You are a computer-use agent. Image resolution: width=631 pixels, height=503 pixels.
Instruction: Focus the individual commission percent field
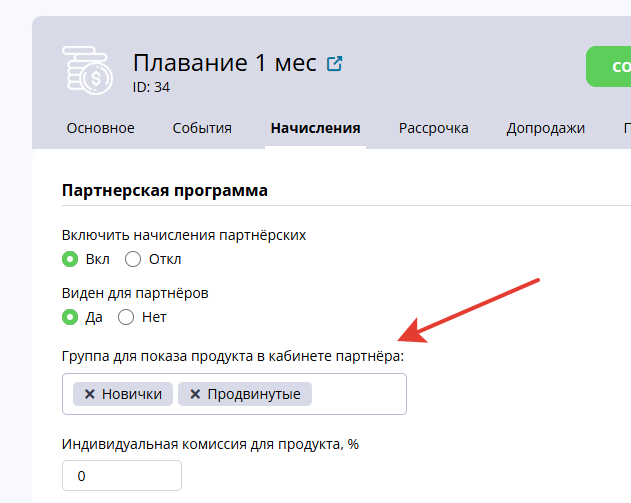tap(122, 476)
